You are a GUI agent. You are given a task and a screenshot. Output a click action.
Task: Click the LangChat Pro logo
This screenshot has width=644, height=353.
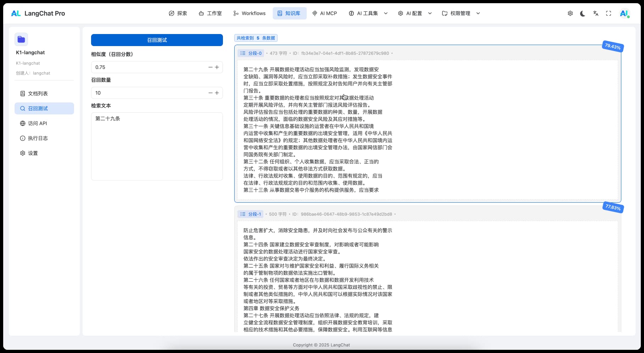[x=38, y=13]
